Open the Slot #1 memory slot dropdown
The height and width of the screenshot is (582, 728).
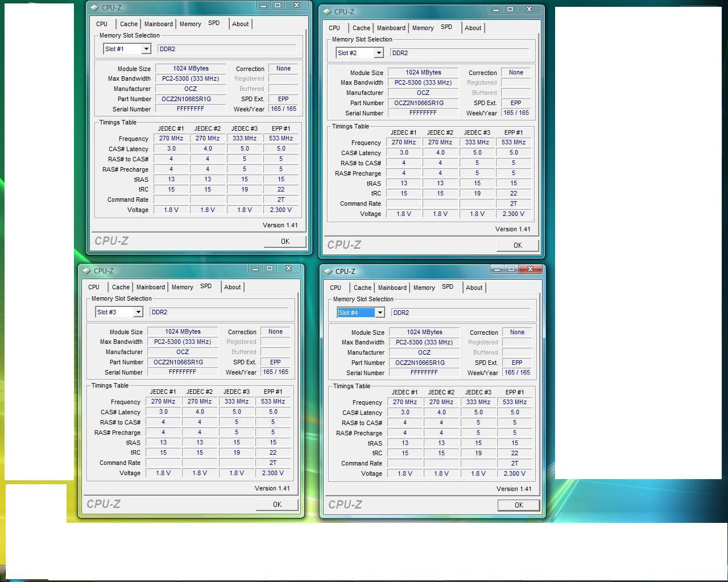pyautogui.click(x=146, y=49)
